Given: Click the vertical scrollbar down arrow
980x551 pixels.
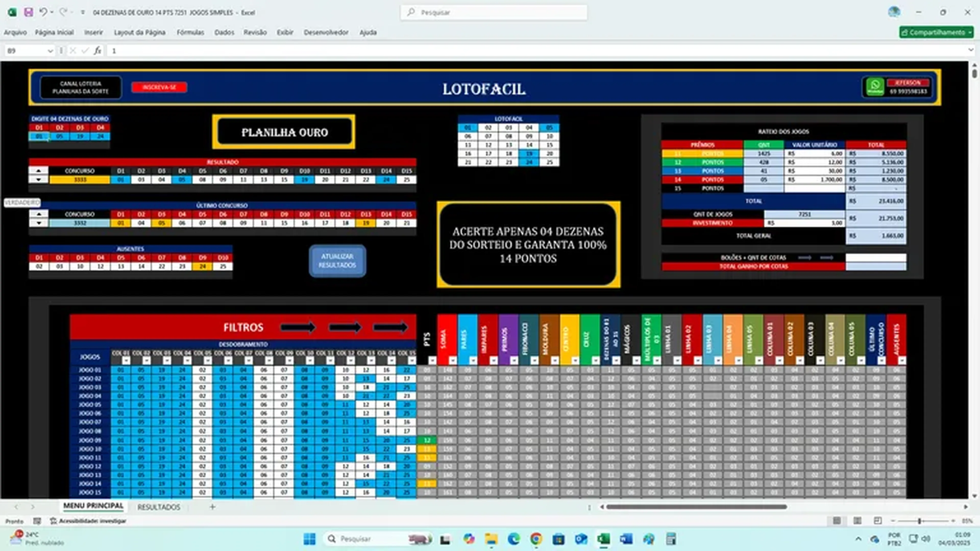Looking at the screenshot, I should coord(974,495).
